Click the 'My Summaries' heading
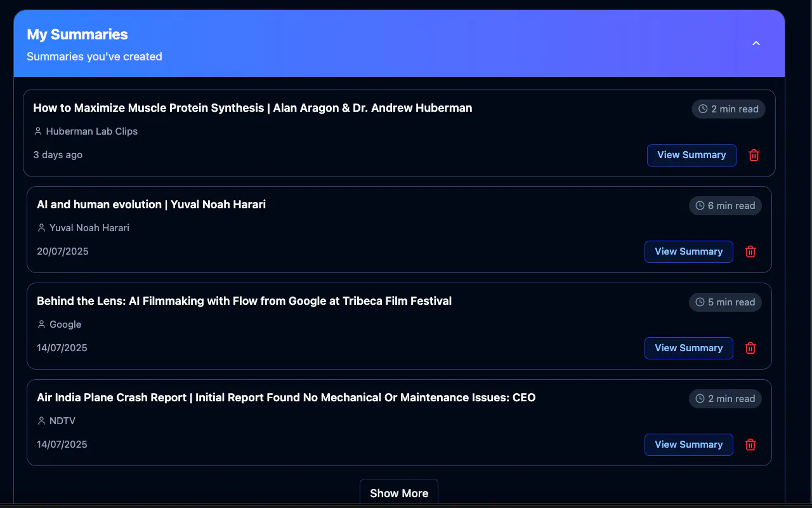This screenshot has height=508, width=812. click(77, 34)
